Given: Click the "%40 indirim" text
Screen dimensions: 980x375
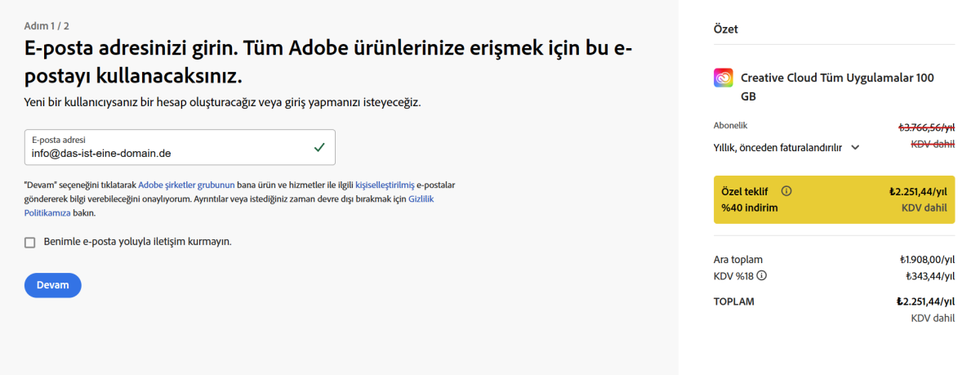Looking at the screenshot, I should click(749, 208).
